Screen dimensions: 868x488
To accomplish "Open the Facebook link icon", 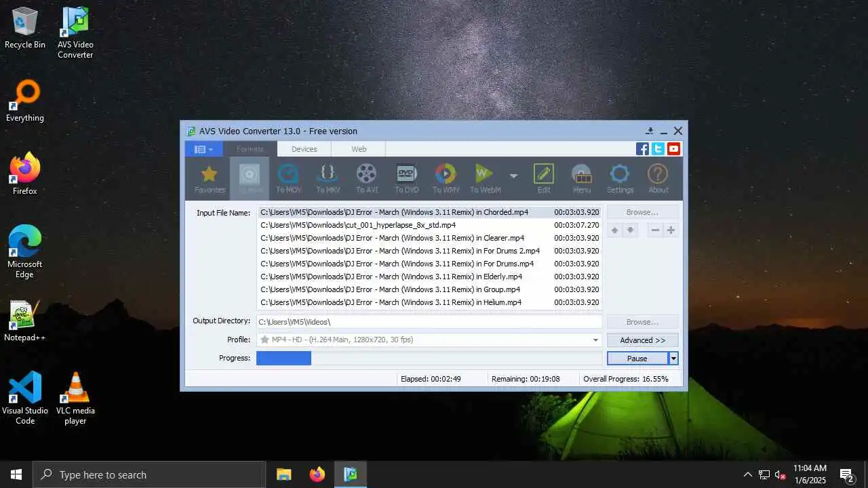I will (x=642, y=149).
